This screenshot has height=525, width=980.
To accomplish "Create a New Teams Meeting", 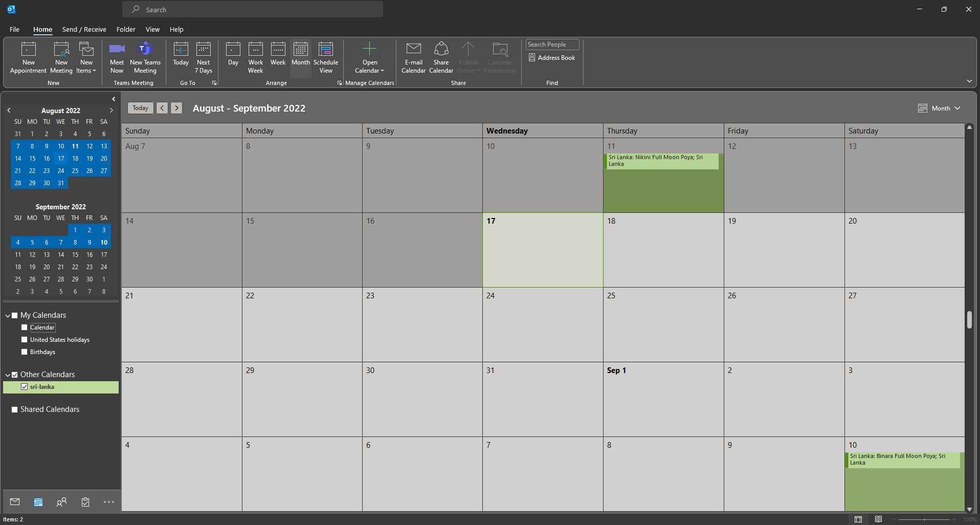I will [145, 58].
